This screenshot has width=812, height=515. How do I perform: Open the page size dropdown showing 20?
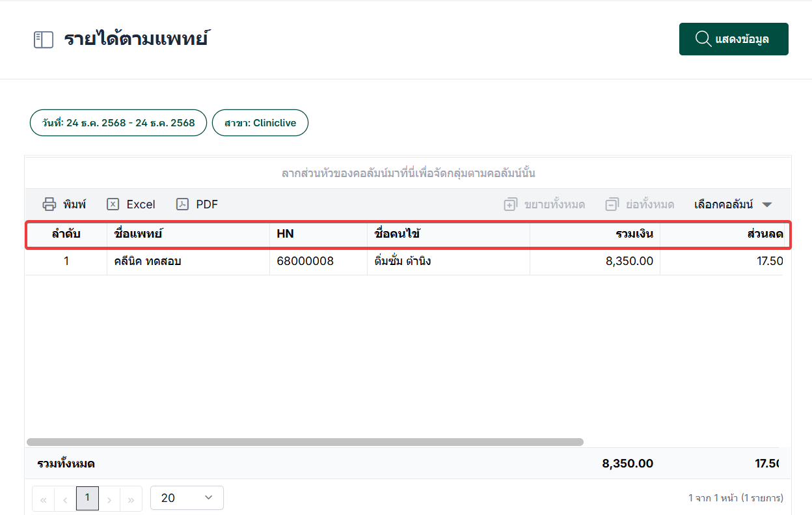[187, 498]
